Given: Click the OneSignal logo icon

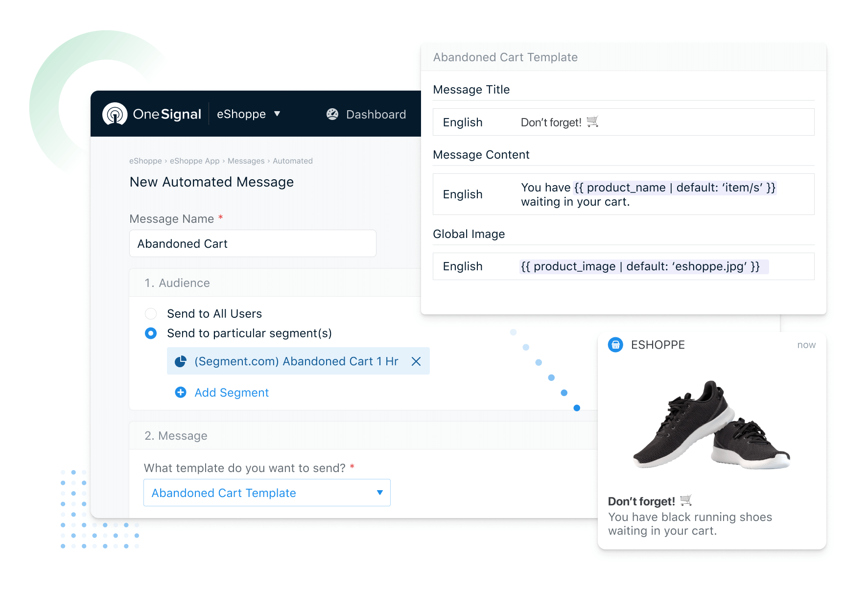Looking at the screenshot, I should point(115,114).
